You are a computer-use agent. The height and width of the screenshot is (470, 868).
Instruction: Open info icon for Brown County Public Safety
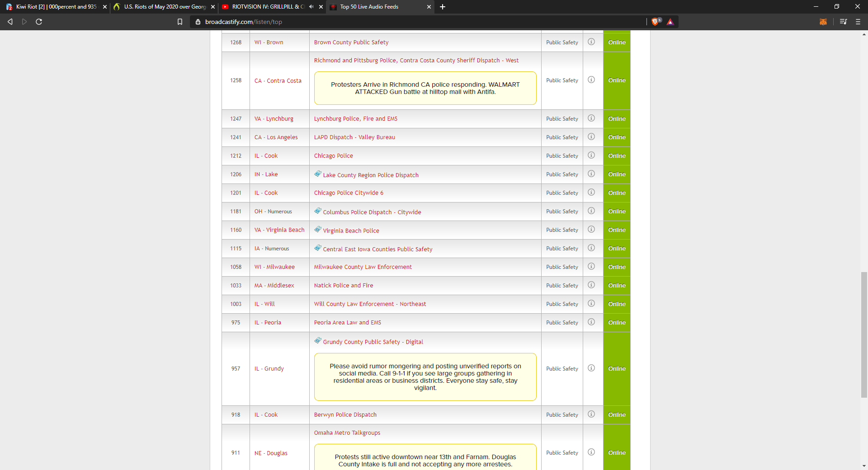pos(591,42)
